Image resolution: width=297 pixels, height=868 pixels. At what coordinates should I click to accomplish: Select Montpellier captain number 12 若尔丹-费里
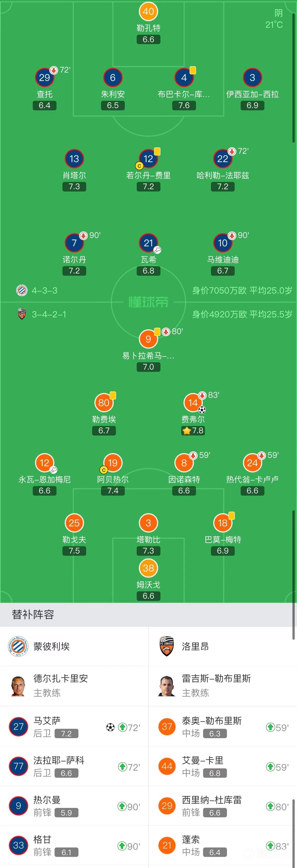(x=148, y=159)
